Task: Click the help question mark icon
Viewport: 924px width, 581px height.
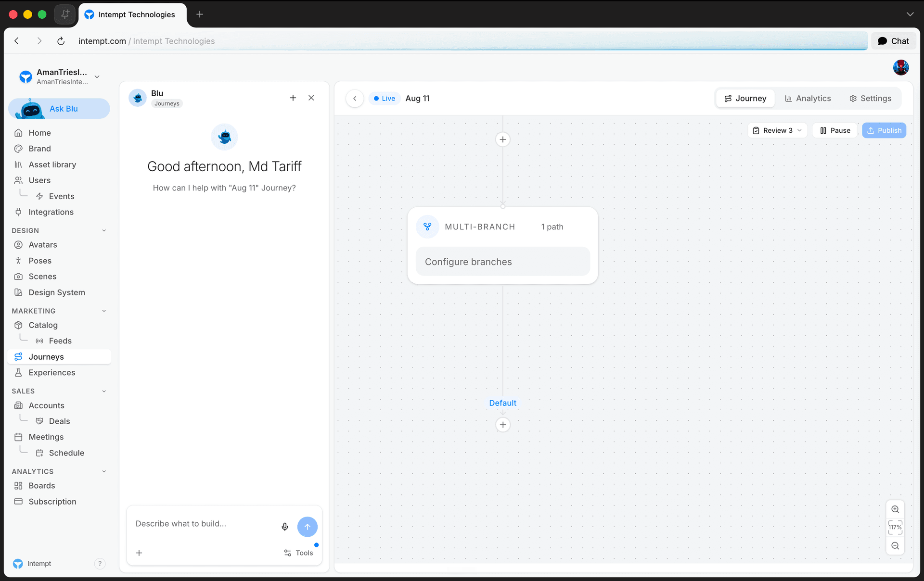Action: tap(100, 564)
